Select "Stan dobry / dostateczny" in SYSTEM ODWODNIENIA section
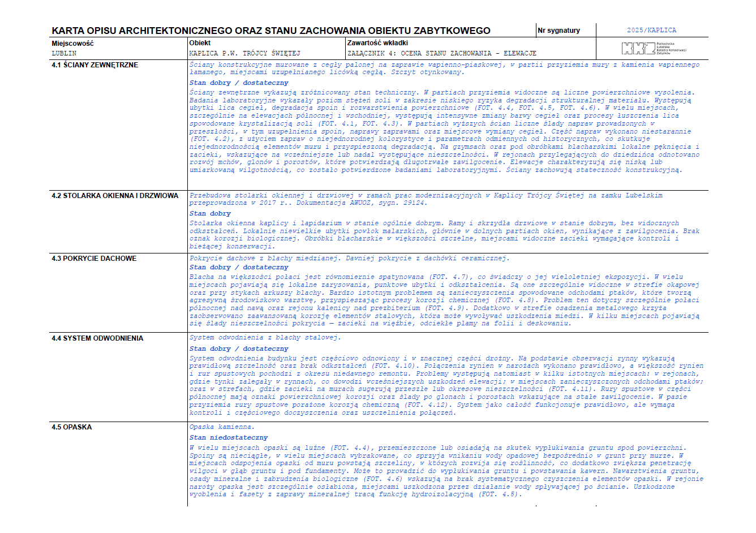This screenshot has width=756, height=533. (x=239, y=349)
